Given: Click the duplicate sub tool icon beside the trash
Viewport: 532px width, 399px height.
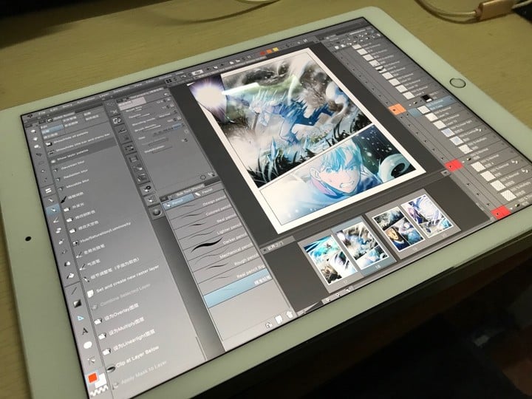Looking at the screenshot, I should point(279,319).
